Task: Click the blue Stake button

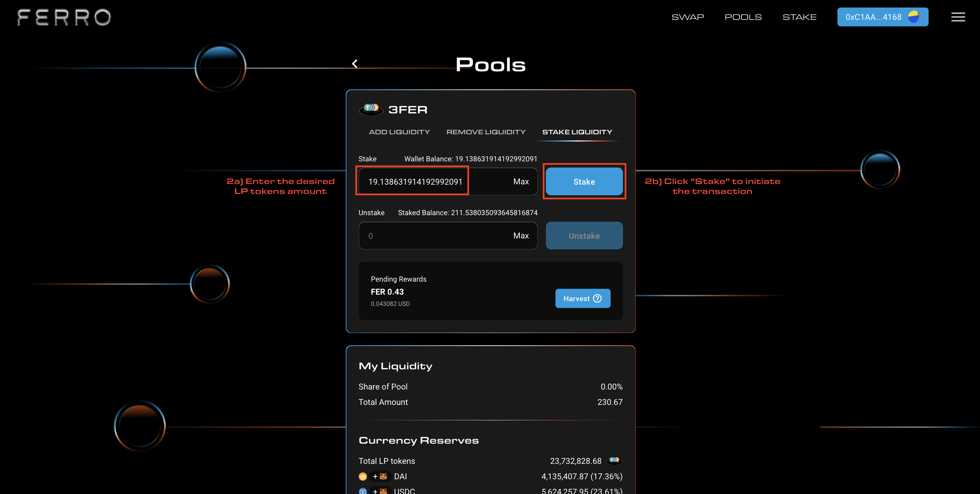Action: 584,182
